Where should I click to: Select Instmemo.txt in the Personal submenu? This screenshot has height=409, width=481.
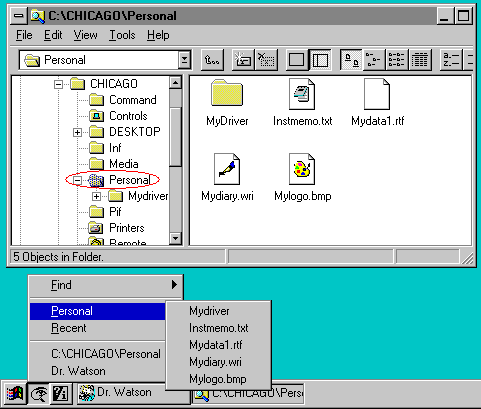[218, 328]
